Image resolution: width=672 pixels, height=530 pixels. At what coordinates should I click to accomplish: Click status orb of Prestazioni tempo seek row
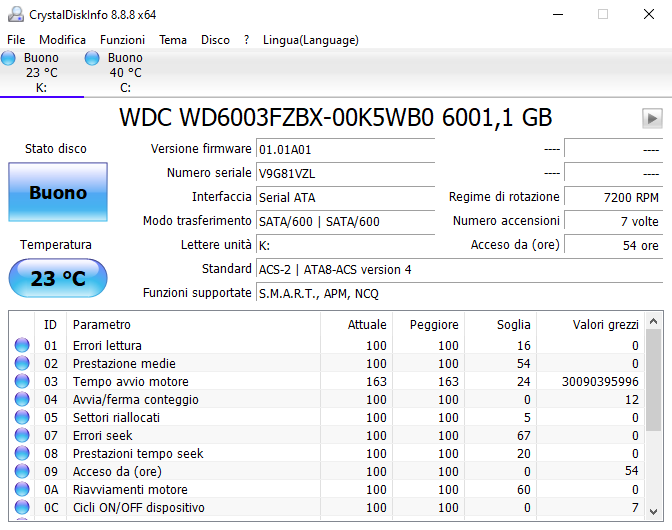pyautogui.click(x=22, y=453)
